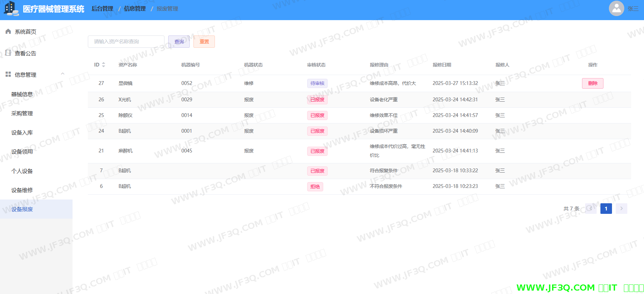
Task: Sort the table by ID column arrows
Action: pyautogui.click(x=104, y=65)
